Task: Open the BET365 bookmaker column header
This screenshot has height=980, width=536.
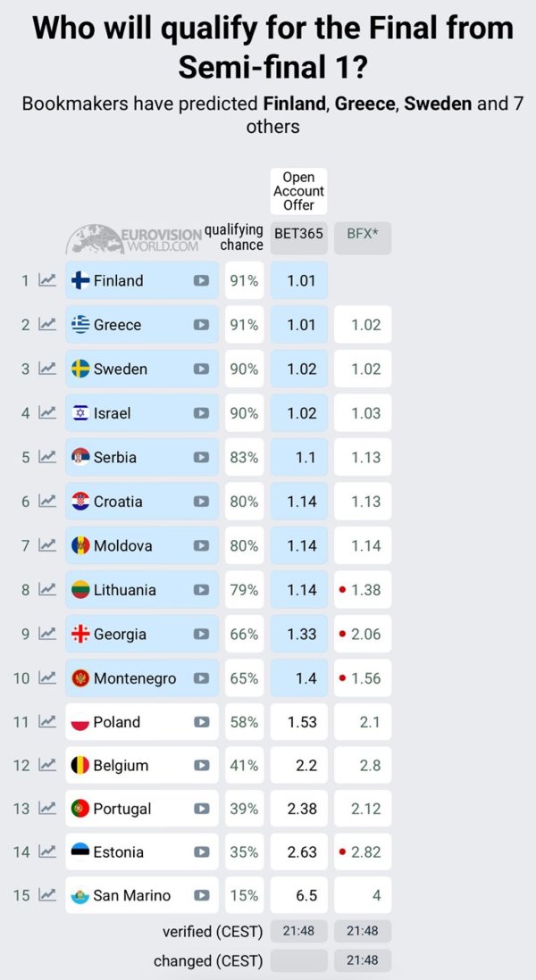Action: 298,237
